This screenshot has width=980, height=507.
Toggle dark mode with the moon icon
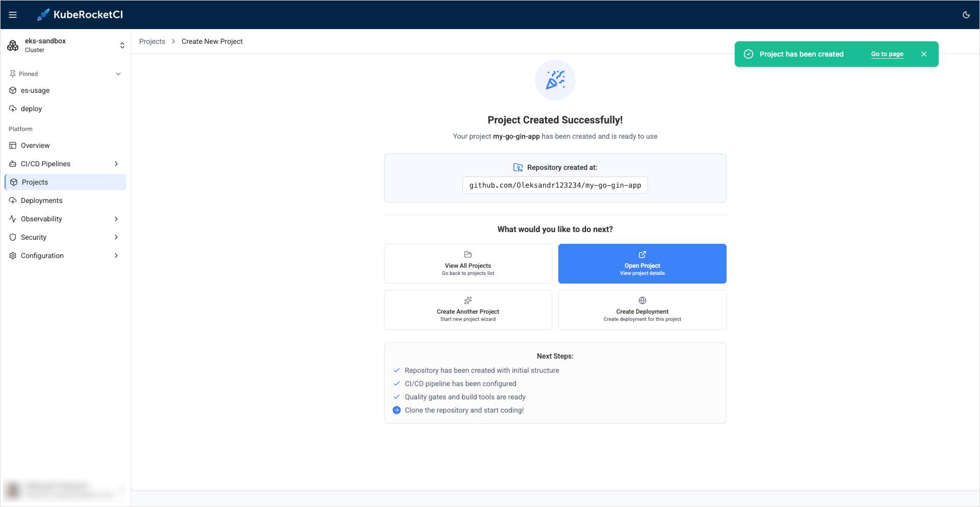coord(966,15)
